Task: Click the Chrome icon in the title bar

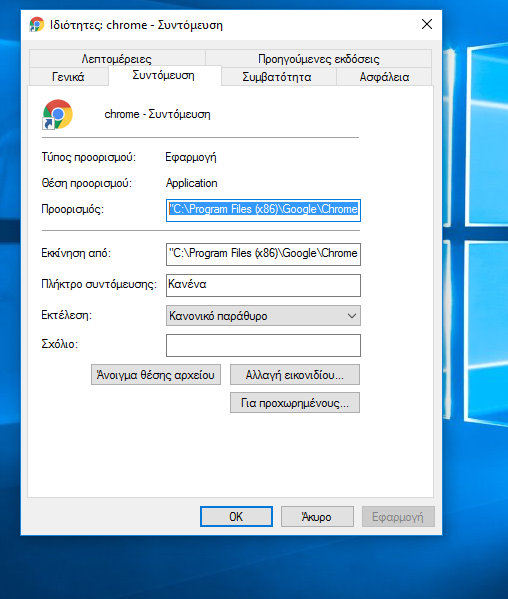Action: pyautogui.click(x=37, y=24)
